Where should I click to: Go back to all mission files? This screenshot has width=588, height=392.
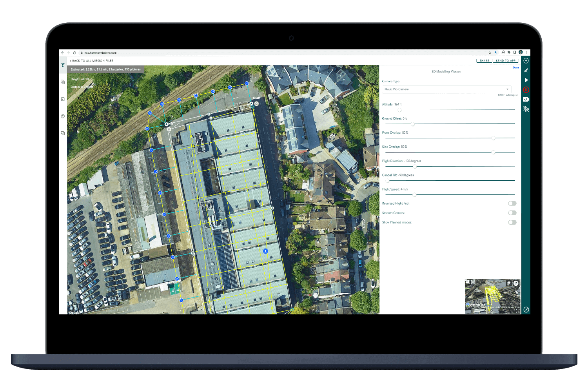(x=91, y=60)
